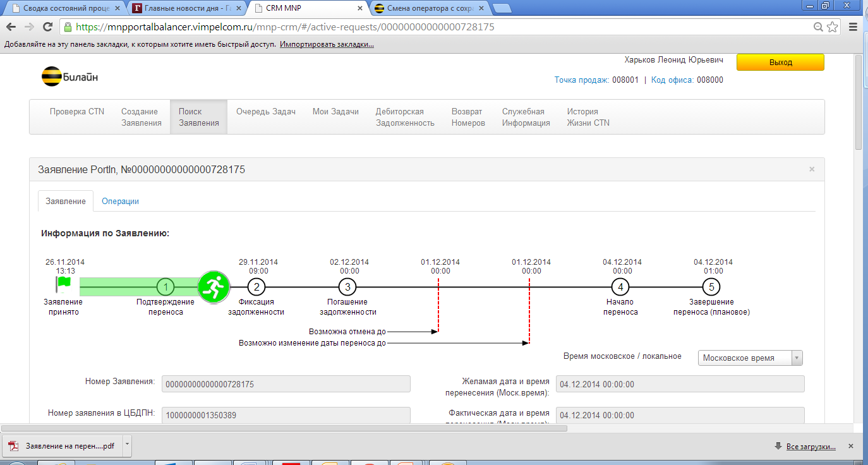The height and width of the screenshot is (465, 868).
Task: Open the Проверка CTN menu item
Action: (77, 111)
